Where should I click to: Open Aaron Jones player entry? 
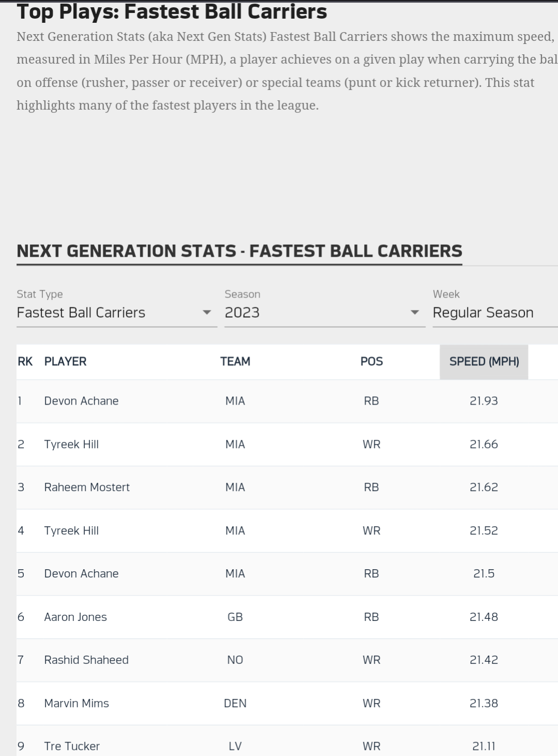click(76, 617)
